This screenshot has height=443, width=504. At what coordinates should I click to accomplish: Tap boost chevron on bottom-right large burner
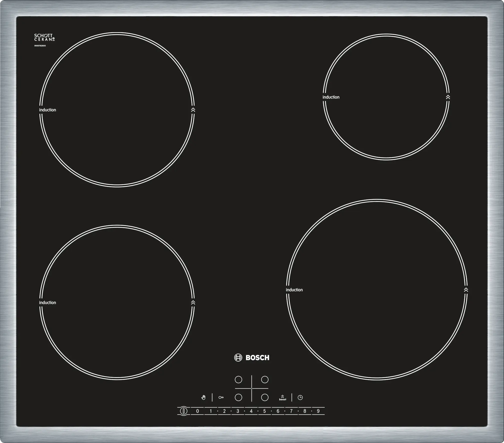coord(466,290)
